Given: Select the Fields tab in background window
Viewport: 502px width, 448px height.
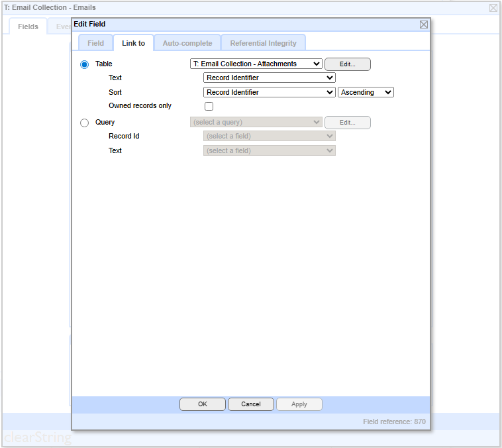Looking at the screenshot, I should [28, 27].
